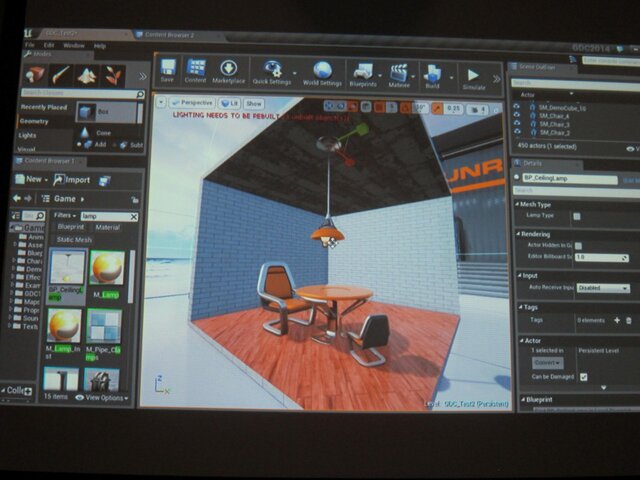The image size is (640, 480).
Task: Toggle the Lamp Type checkbox
Action: pyautogui.click(x=577, y=216)
